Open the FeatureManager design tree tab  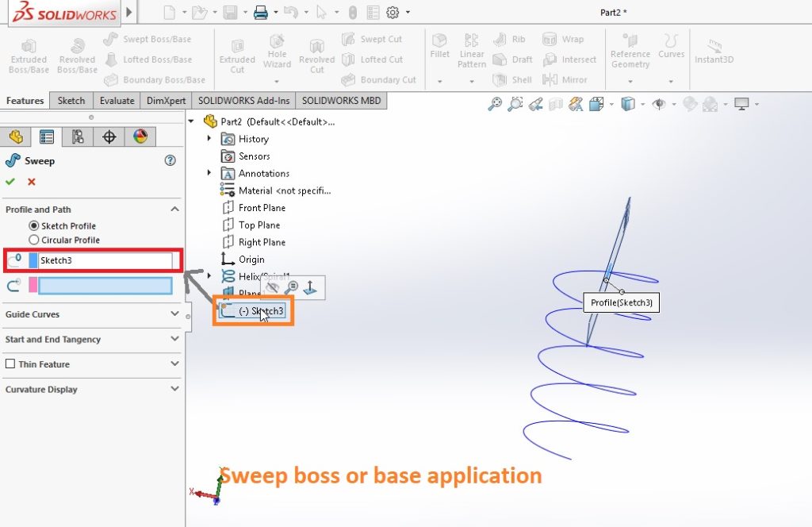point(16,137)
